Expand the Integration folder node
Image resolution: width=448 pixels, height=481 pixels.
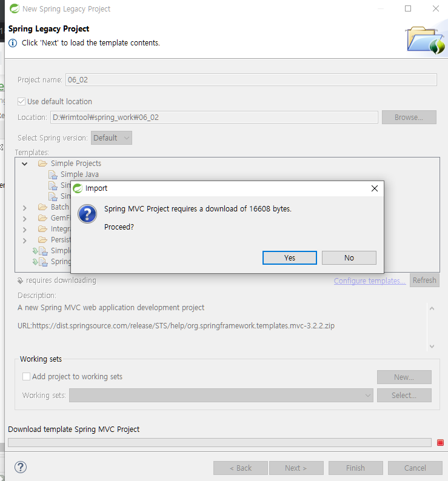pos(25,230)
